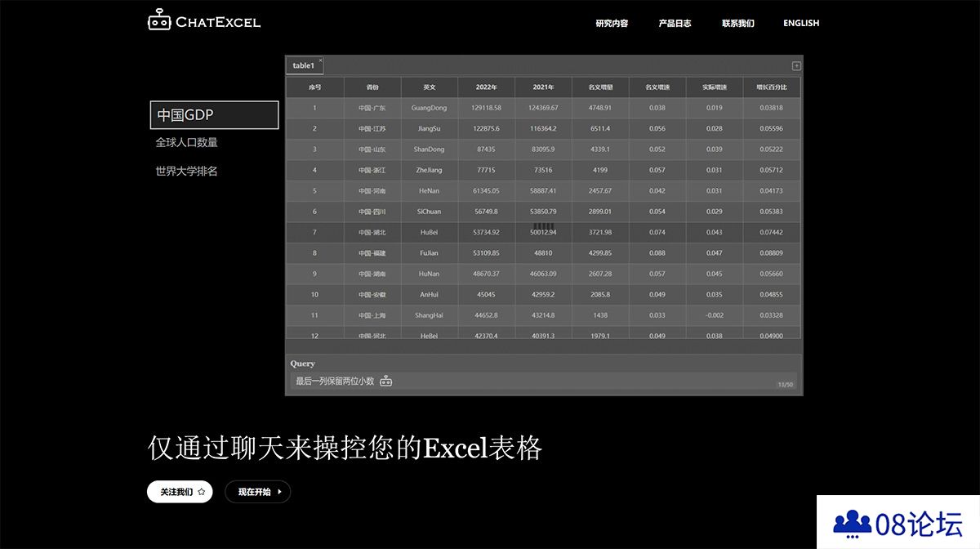Select the ZheJiang cell
The height and width of the screenshot is (549, 980).
[x=429, y=170]
